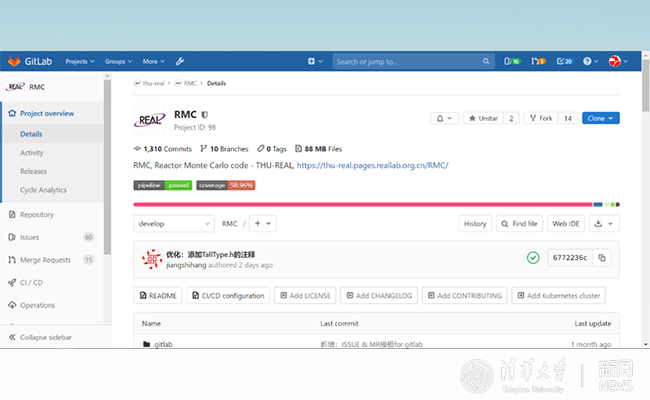Open the notification bell dropdown
This screenshot has height=400, width=650.
(x=444, y=118)
